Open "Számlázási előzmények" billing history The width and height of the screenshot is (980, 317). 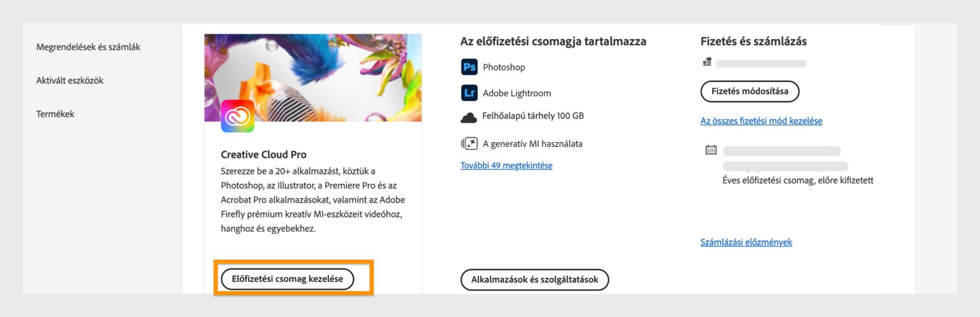point(746,242)
